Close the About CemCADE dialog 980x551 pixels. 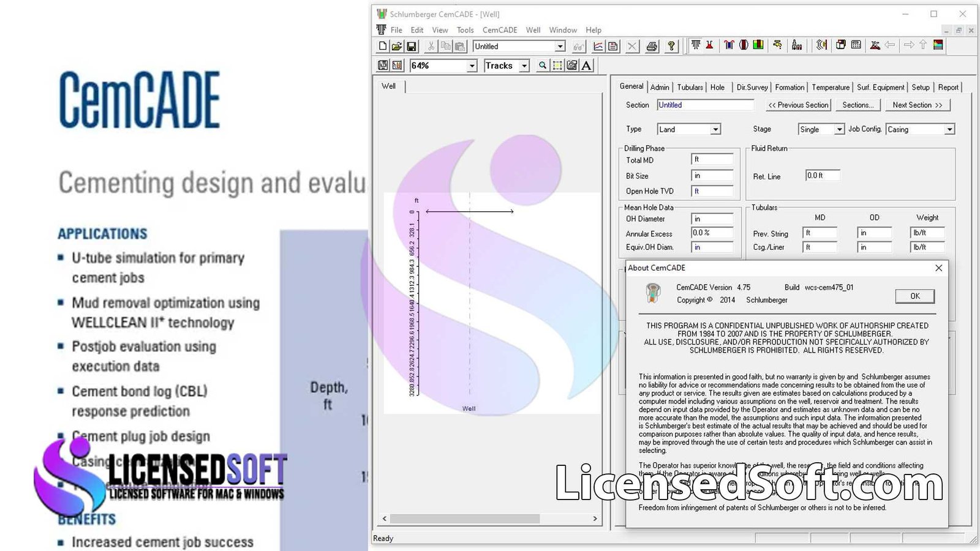(x=939, y=268)
